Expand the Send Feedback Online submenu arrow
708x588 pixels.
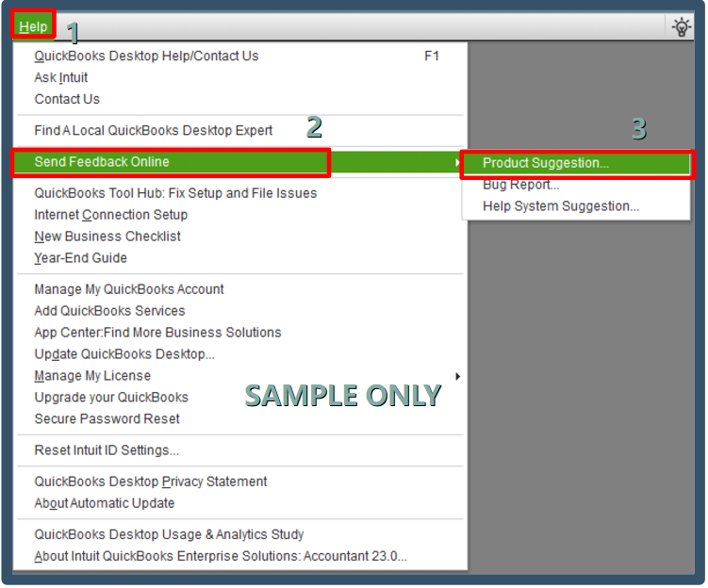coord(457,162)
